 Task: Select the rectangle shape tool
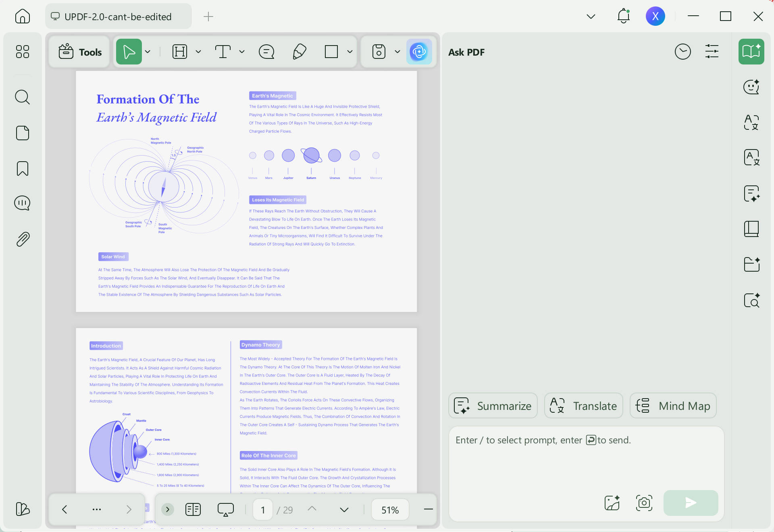331,52
